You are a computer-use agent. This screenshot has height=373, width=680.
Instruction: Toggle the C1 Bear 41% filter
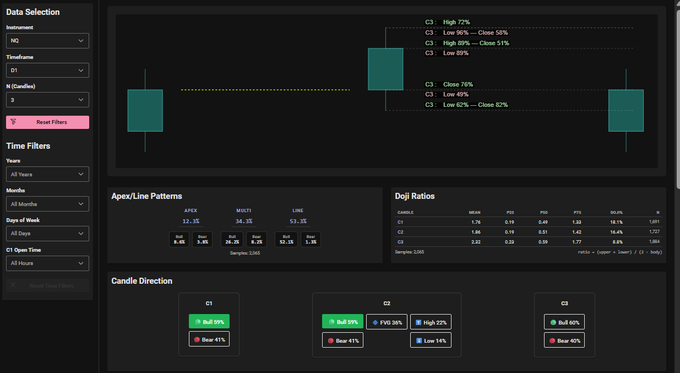pyautogui.click(x=209, y=340)
